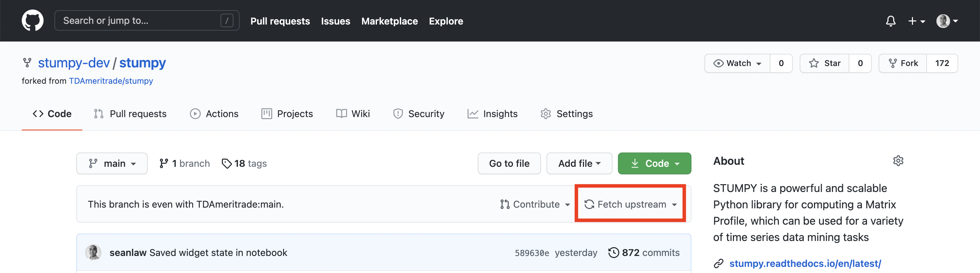Image resolution: width=980 pixels, height=273 pixels.
Task: Click the notifications bell icon
Action: [891, 21]
